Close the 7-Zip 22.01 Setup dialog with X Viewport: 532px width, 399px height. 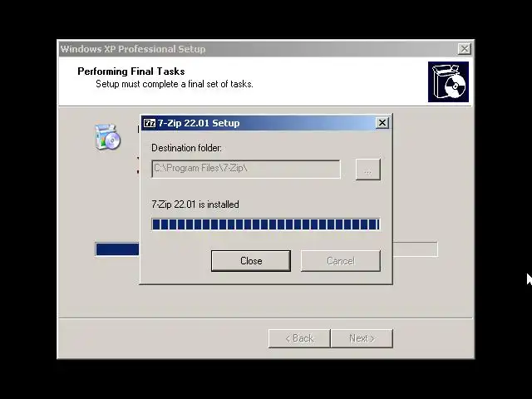[x=382, y=123]
